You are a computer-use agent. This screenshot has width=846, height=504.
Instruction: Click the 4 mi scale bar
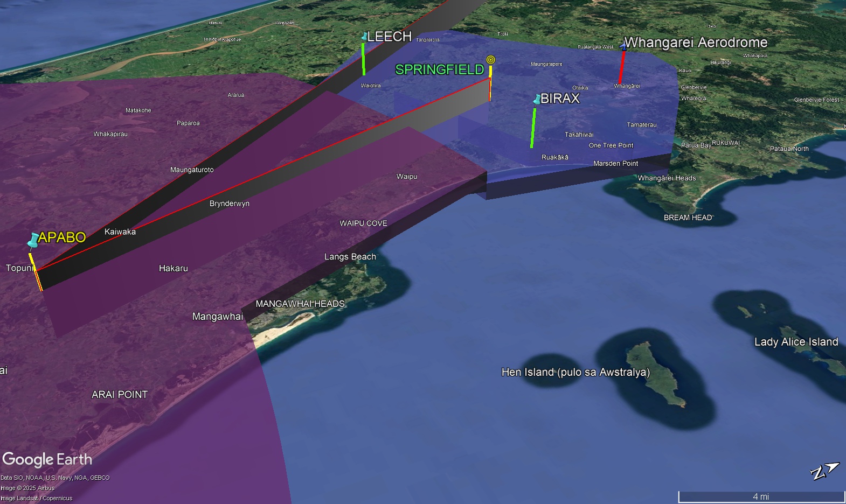tap(760, 496)
